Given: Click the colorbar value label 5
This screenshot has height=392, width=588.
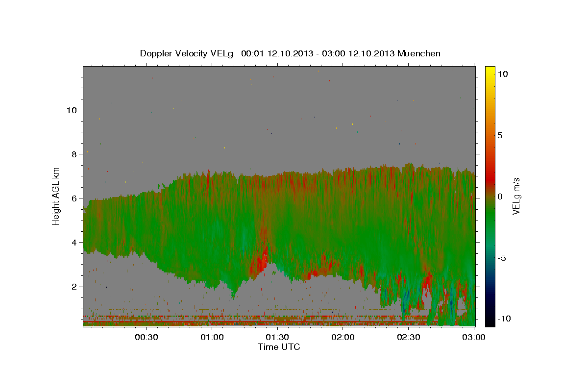Looking at the screenshot, I should click(x=501, y=135).
